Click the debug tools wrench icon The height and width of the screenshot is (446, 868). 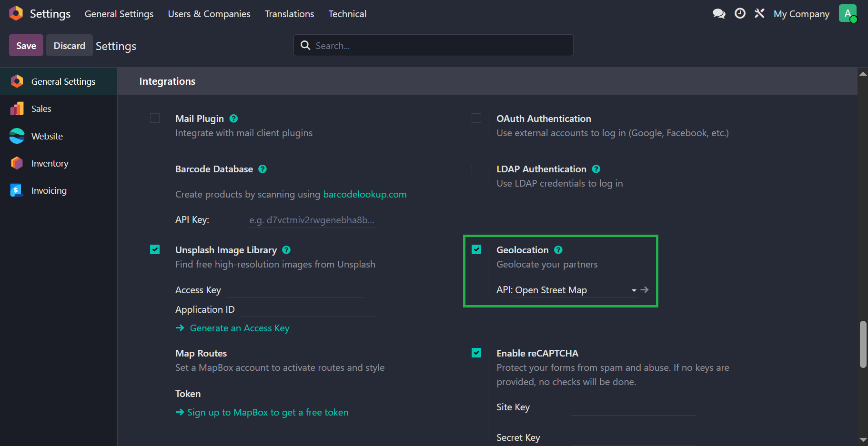[759, 14]
